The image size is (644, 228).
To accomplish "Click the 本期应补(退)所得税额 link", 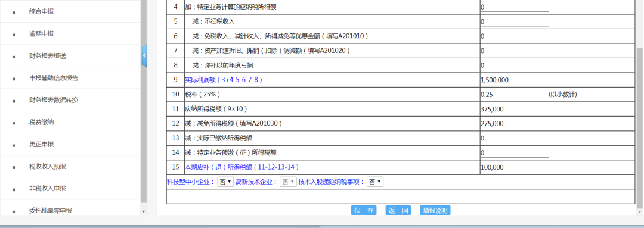I will 241,167.
